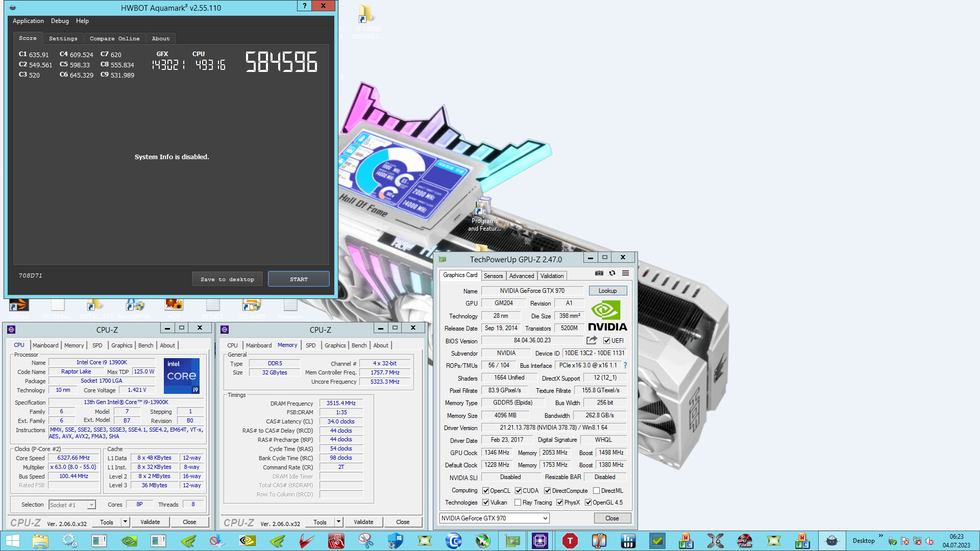
Task: Toggle the DirectCompute checkbox
Action: point(547,491)
